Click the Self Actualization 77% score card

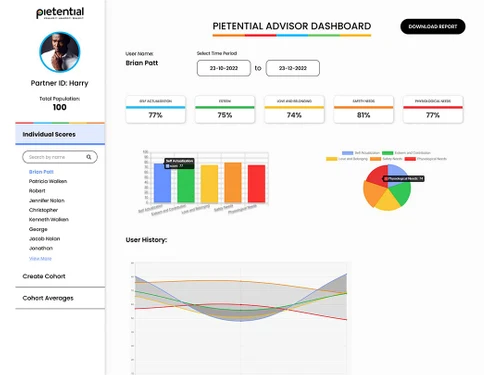(x=156, y=109)
